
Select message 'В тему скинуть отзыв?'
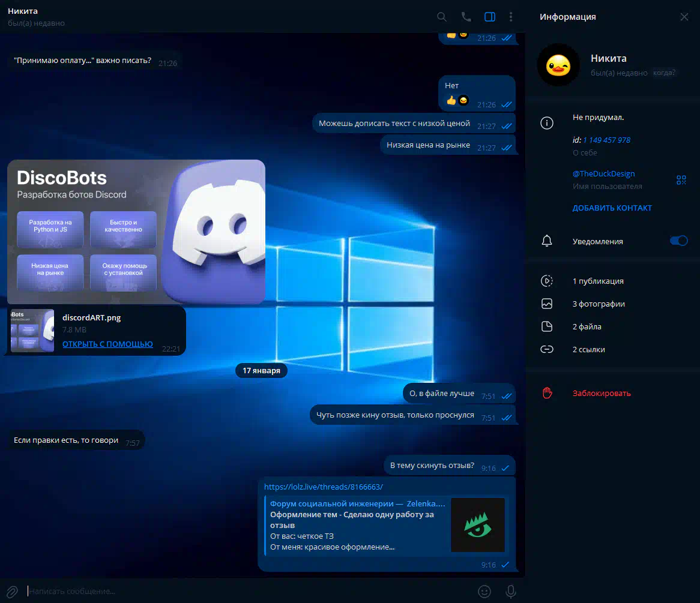(x=450, y=466)
